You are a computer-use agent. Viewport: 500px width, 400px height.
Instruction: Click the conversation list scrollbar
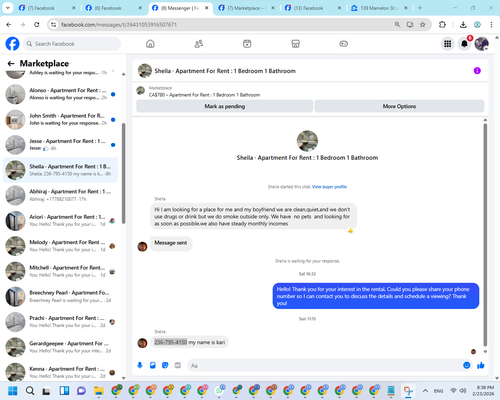tap(124, 173)
